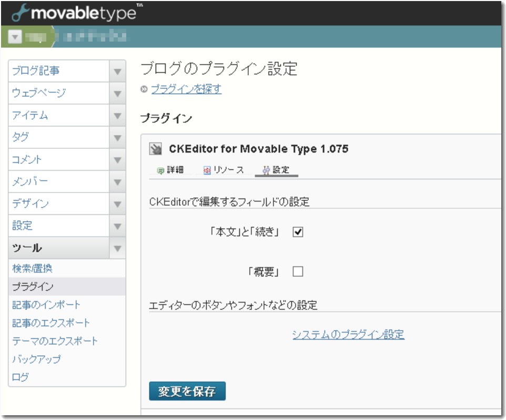Click the 詳細 speech bubble icon
Screen dimensions: 506x420
click(161, 171)
